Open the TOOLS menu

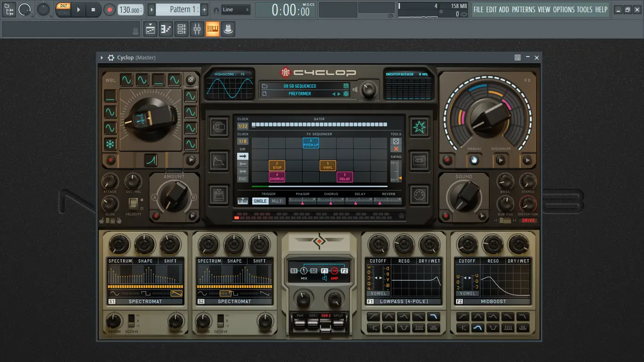click(x=585, y=9)
